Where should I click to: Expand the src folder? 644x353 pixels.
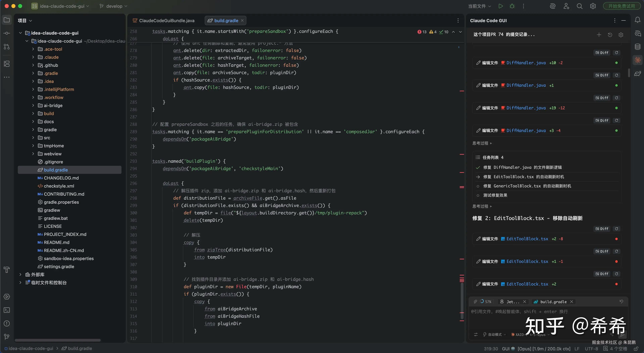click(33, 138)
